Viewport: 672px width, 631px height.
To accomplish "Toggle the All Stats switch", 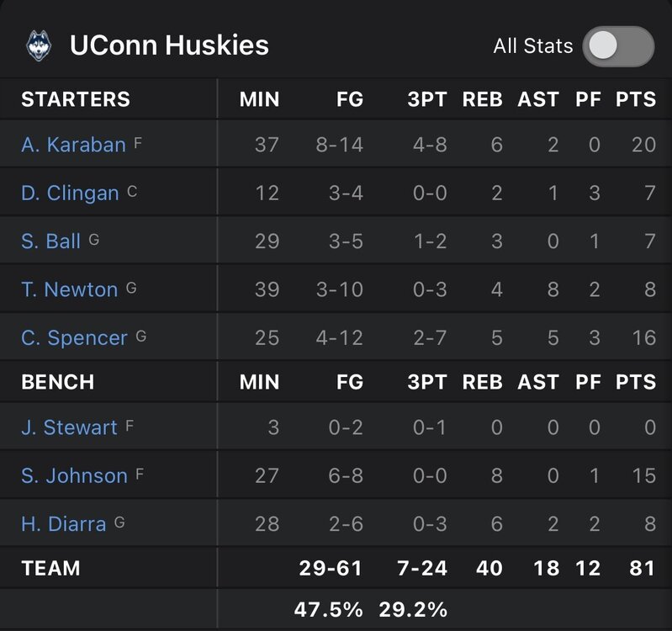I will tap(619, 46).
